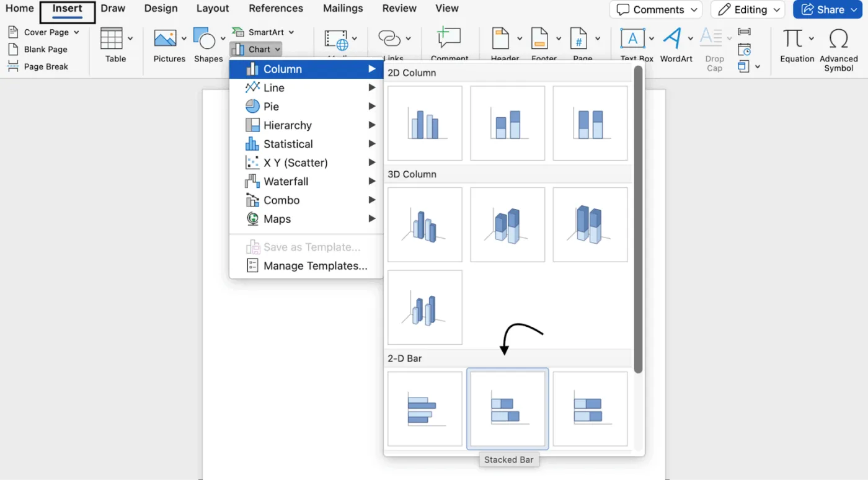Click the Chart dropdown button
This screenshot has height=480, width=868.
[256, 50]
